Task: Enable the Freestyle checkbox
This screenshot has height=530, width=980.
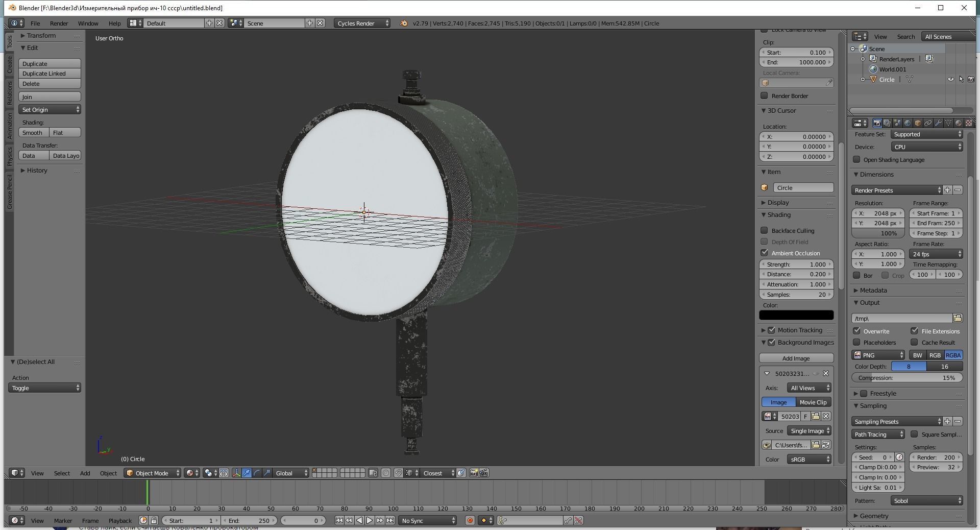Action: [864, 394]
